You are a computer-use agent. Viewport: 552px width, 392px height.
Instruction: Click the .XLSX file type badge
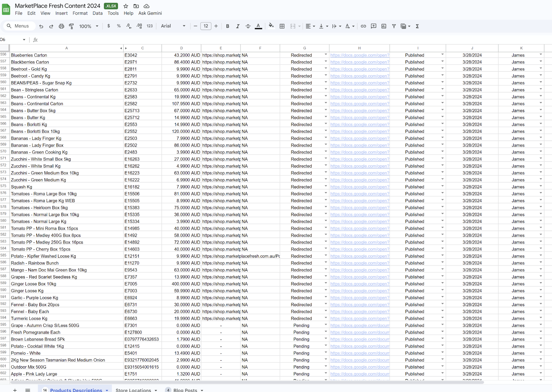(111, 6)
